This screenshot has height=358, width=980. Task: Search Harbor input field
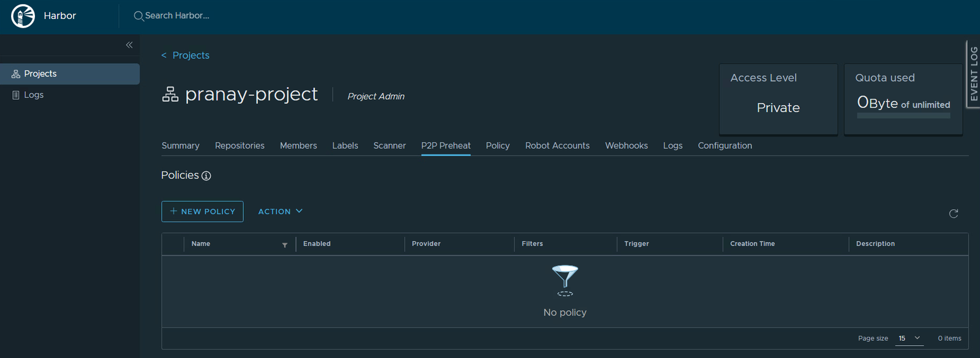click(176, 16)
